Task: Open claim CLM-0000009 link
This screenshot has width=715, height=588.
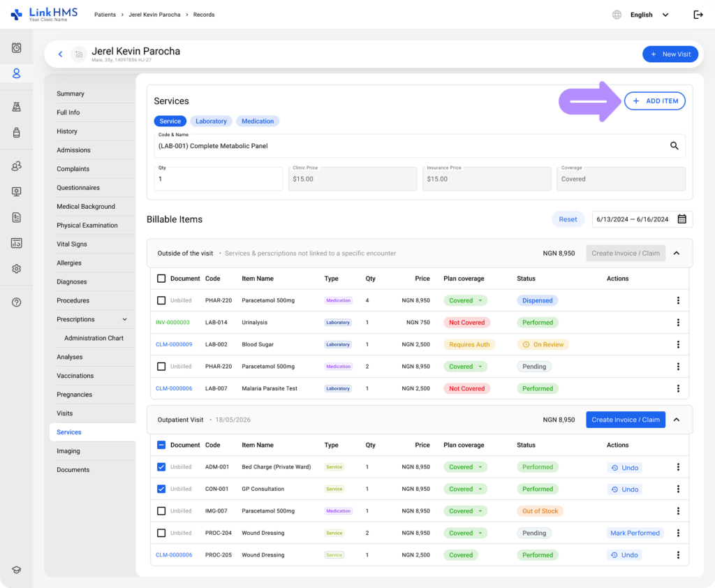Action: (x=174, y=344)
